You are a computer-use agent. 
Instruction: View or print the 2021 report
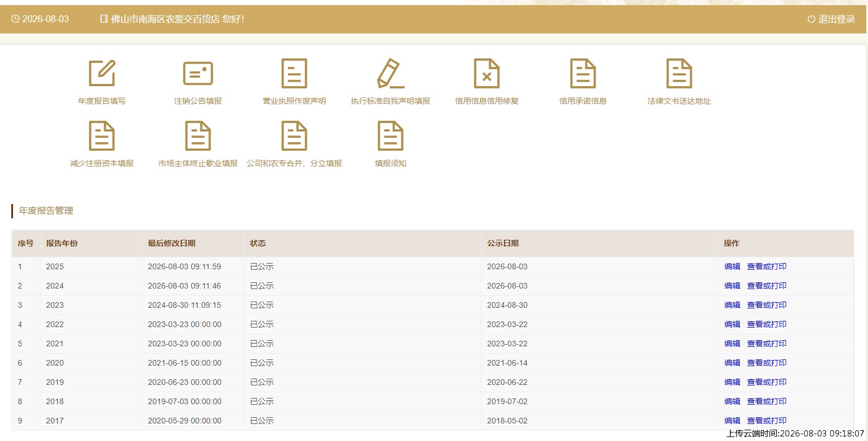[x=767, y=344]
